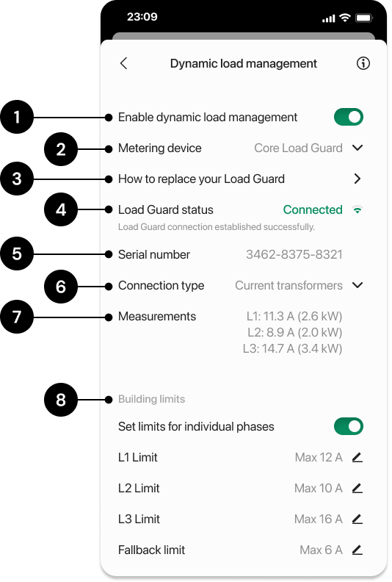Tap the Connected status text
392x582 pixels.
pos(313,209)
